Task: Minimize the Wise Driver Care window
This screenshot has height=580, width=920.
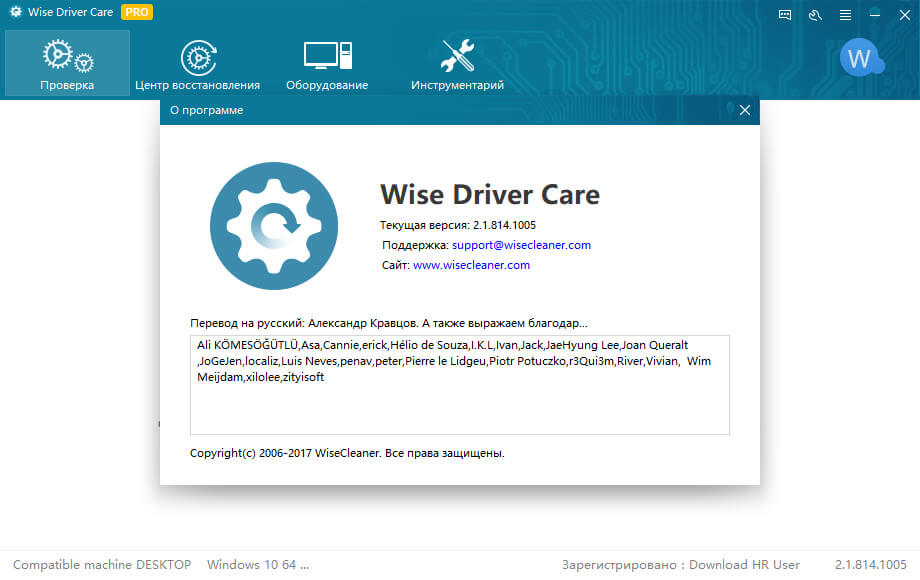Action: point(875,15)
